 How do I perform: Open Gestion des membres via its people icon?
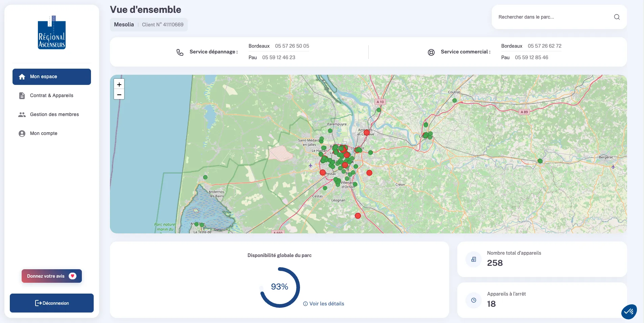click(x=22, y=114)
